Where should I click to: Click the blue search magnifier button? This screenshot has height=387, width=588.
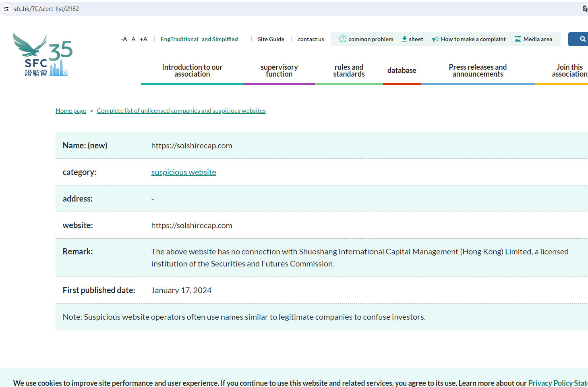pyautogui.click(x=582, y=39)
